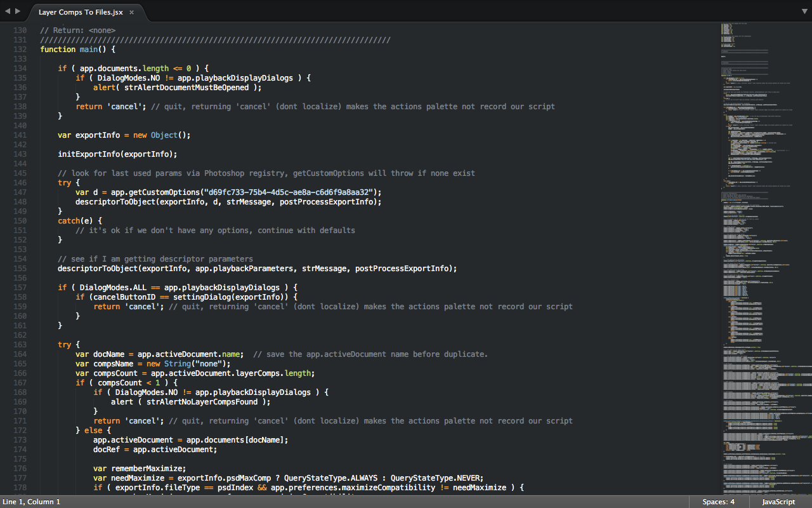
Task: Click line number 167 in the gutter
Action: (20, 382)
